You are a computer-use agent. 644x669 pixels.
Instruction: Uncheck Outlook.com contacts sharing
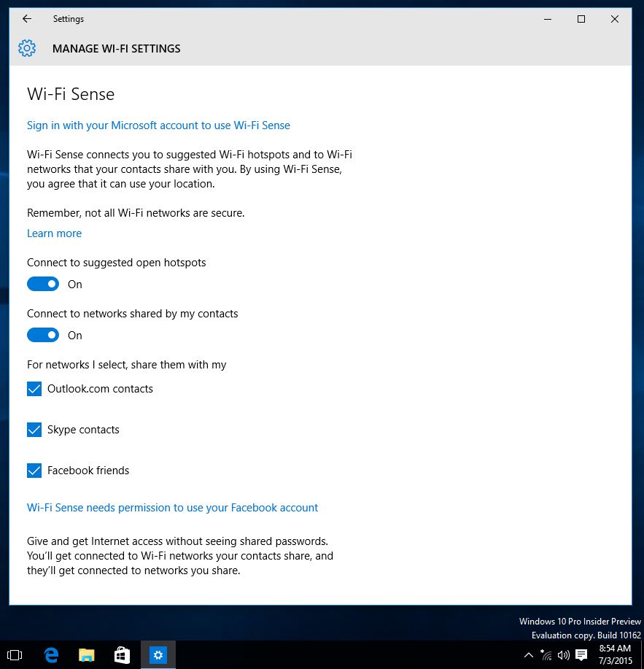click(x=34, y=389)
